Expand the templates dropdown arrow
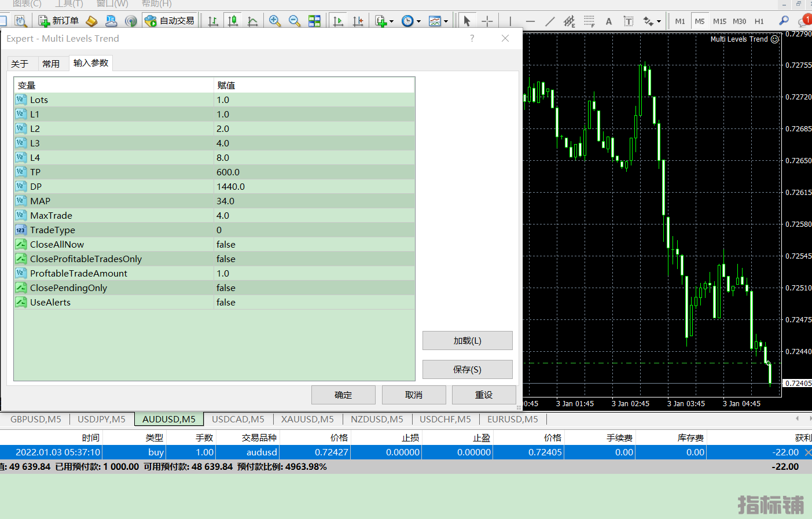 coord(446,21)
